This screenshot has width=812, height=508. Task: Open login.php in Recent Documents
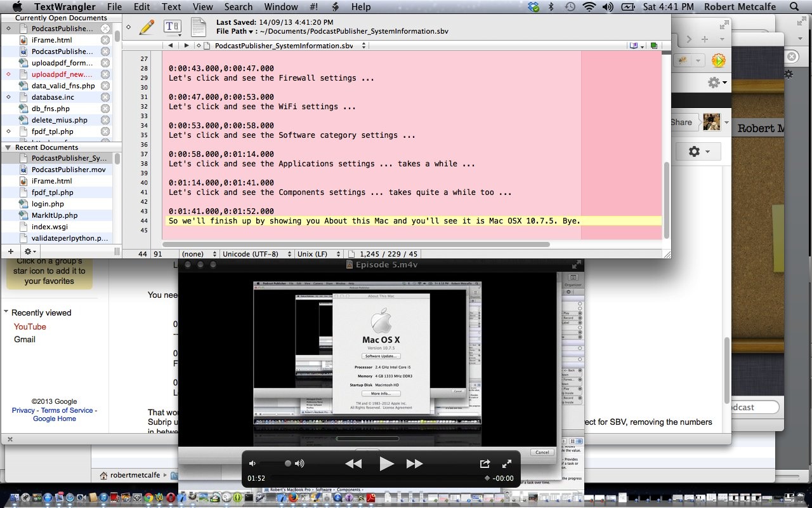[x=48, y=204]
